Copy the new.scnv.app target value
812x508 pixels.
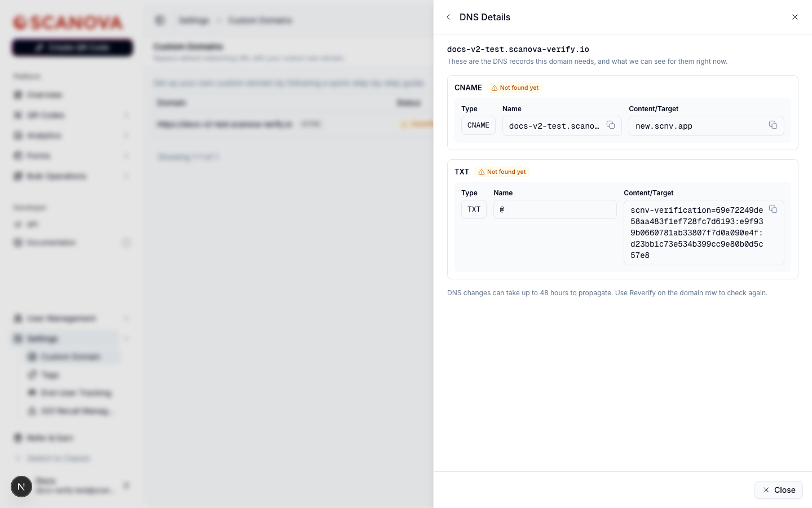click(x=773, y=125)
